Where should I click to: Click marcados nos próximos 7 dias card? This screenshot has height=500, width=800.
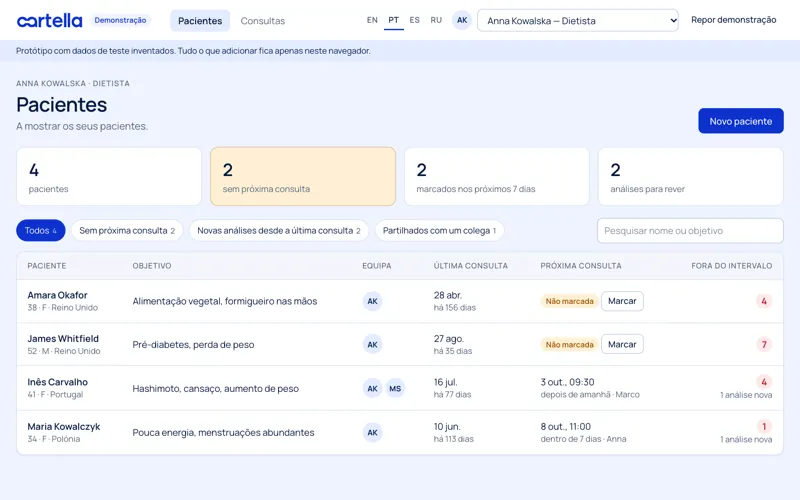[x=497, y=177]
